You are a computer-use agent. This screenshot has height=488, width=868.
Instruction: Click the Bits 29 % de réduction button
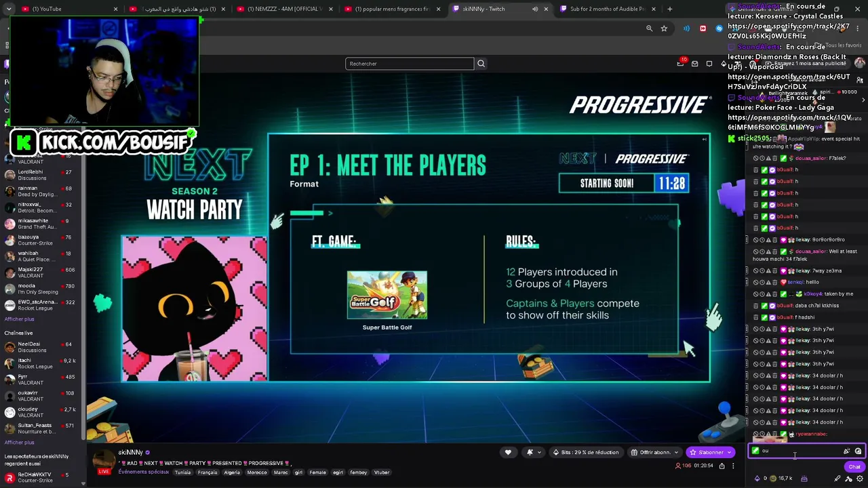point(586,452)
